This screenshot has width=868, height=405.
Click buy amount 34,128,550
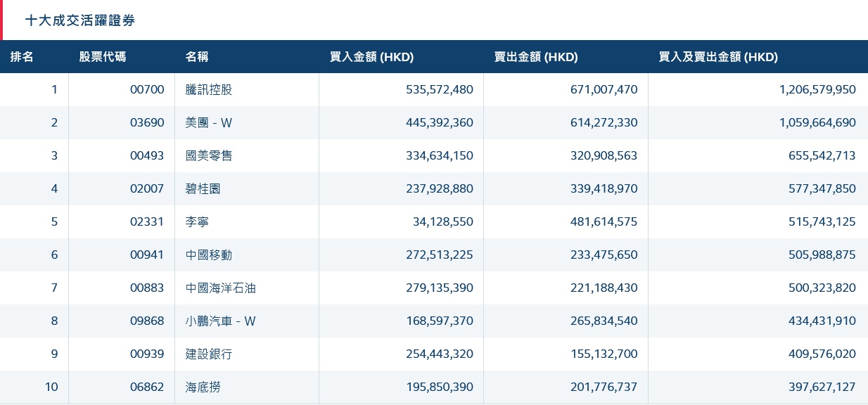(x=443, y=221)
